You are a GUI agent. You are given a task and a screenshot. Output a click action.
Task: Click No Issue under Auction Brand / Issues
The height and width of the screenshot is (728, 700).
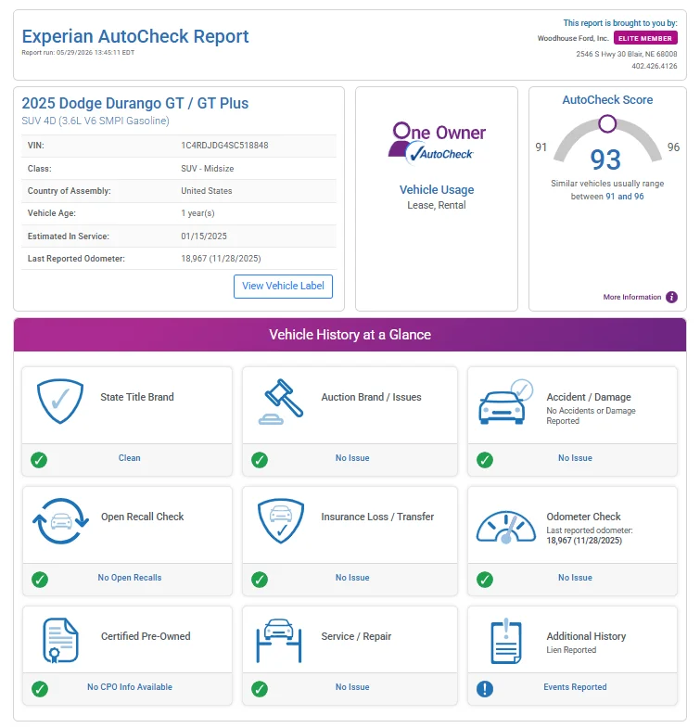pyautogui.click(x=352, y=458)
